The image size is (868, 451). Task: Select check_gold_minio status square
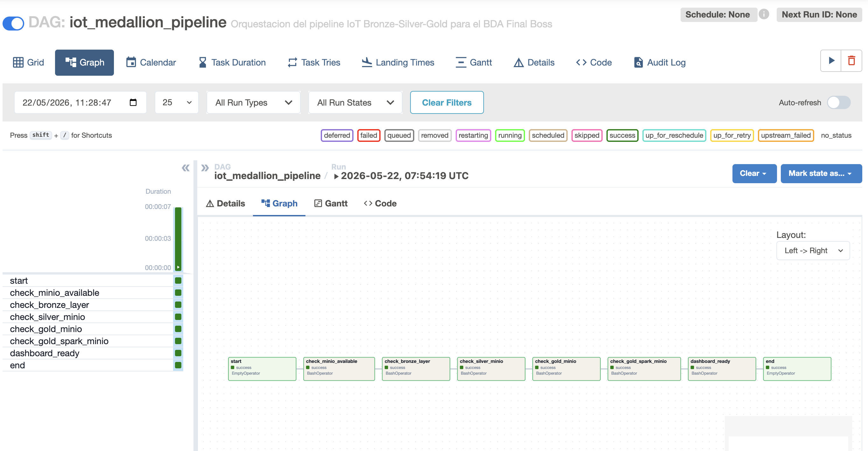(x=178, y=329)
